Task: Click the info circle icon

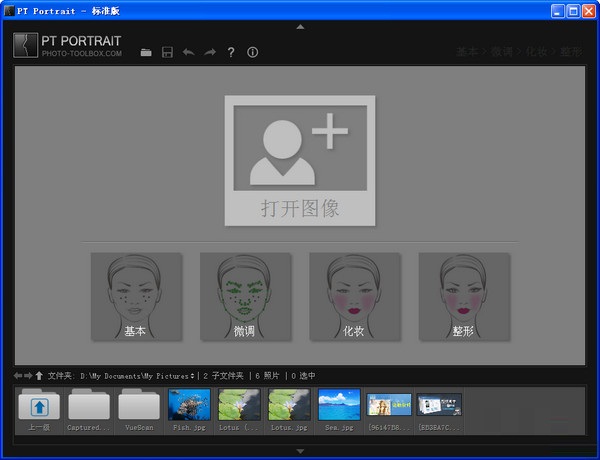Action: point(252,52)
